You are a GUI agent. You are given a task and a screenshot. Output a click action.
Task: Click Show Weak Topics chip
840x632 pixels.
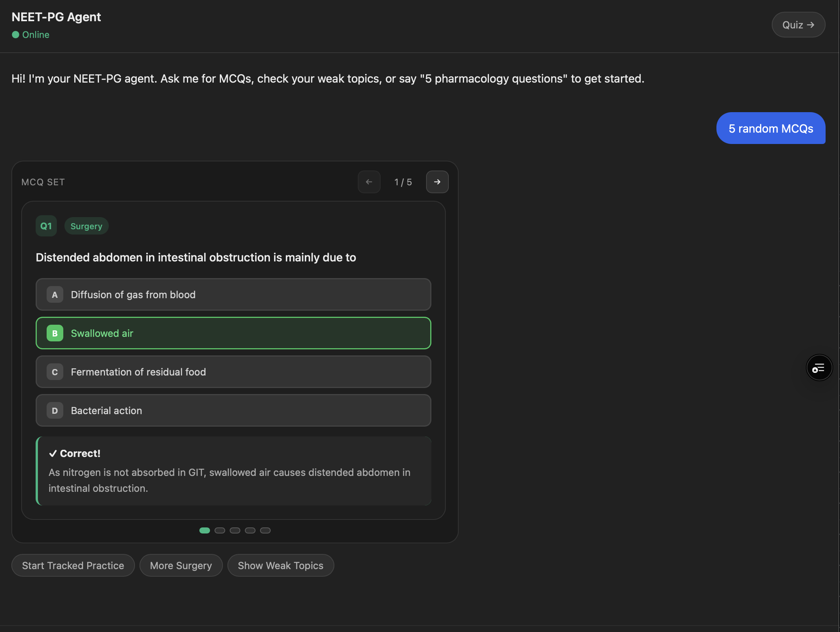click(280, 566)
